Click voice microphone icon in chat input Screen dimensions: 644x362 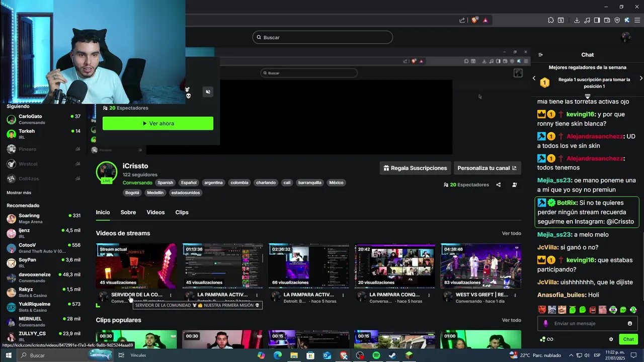point(546,323)
